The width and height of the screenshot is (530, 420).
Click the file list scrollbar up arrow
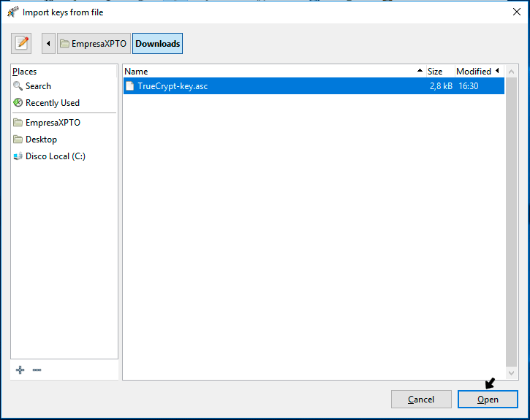pyautogui.click(x=512, y=72)
